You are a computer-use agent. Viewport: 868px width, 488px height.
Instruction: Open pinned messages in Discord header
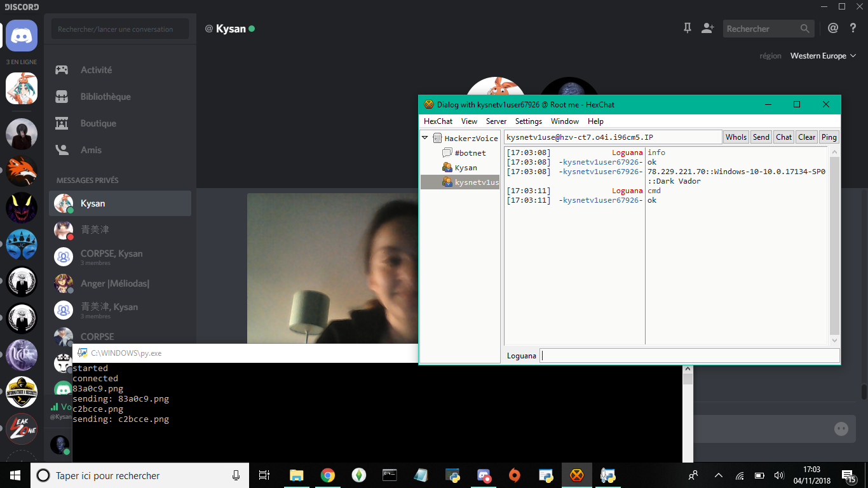click(687, 28)
